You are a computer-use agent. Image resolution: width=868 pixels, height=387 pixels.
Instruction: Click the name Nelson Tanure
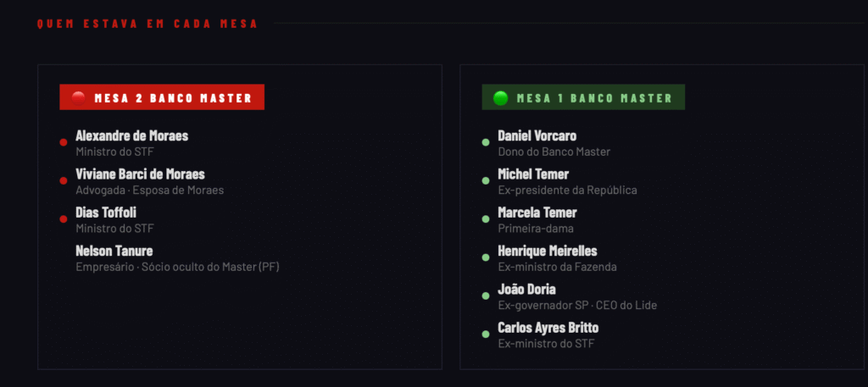pos(114,251)
